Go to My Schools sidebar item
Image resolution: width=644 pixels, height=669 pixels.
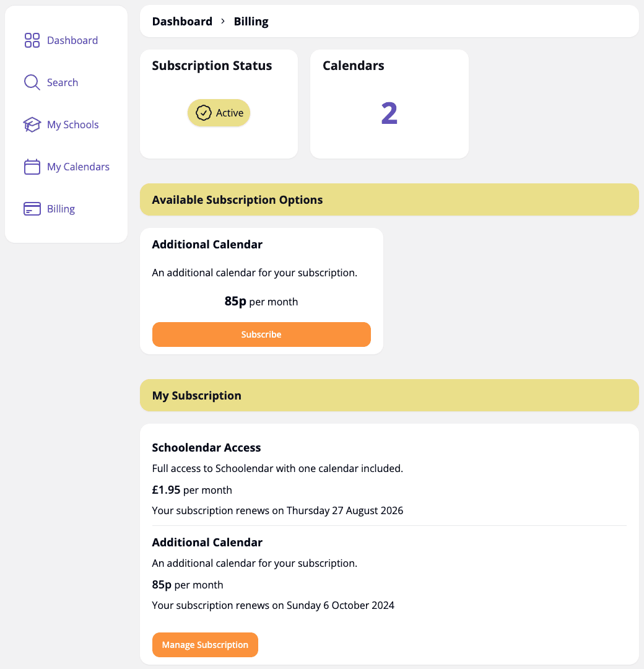(x=73, y=125)
